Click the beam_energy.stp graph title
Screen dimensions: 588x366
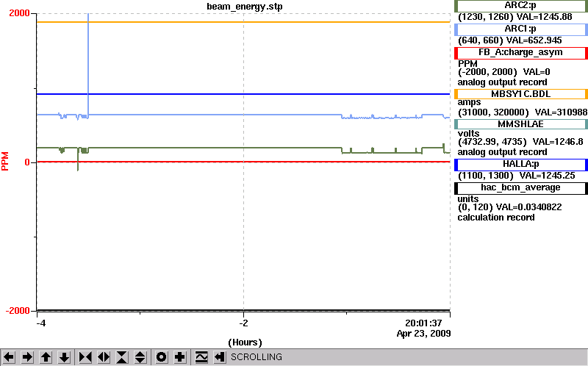tap(245, 7)
